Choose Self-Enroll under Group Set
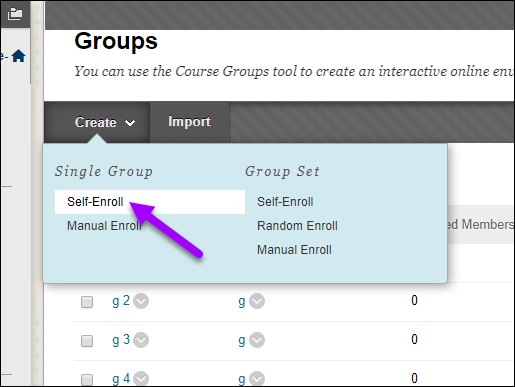Screen dimensions: 515x387 point(285,202)
